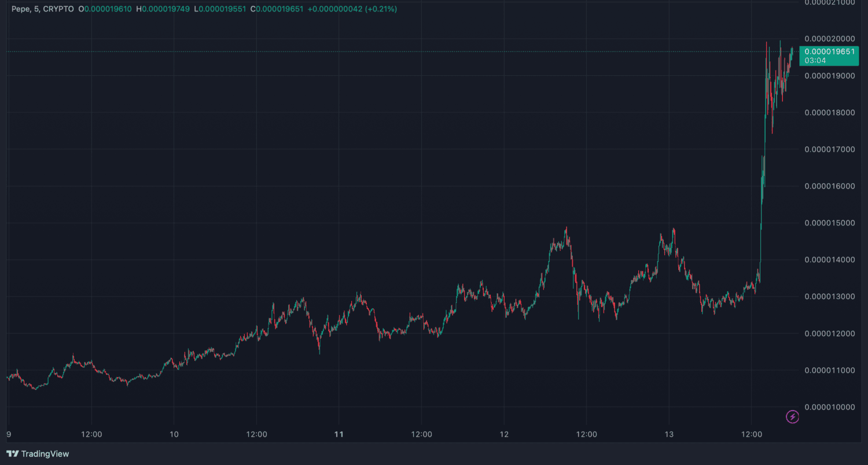Click the 12:00 label after date 13
The image size is (868, 465).
(751, 434)
